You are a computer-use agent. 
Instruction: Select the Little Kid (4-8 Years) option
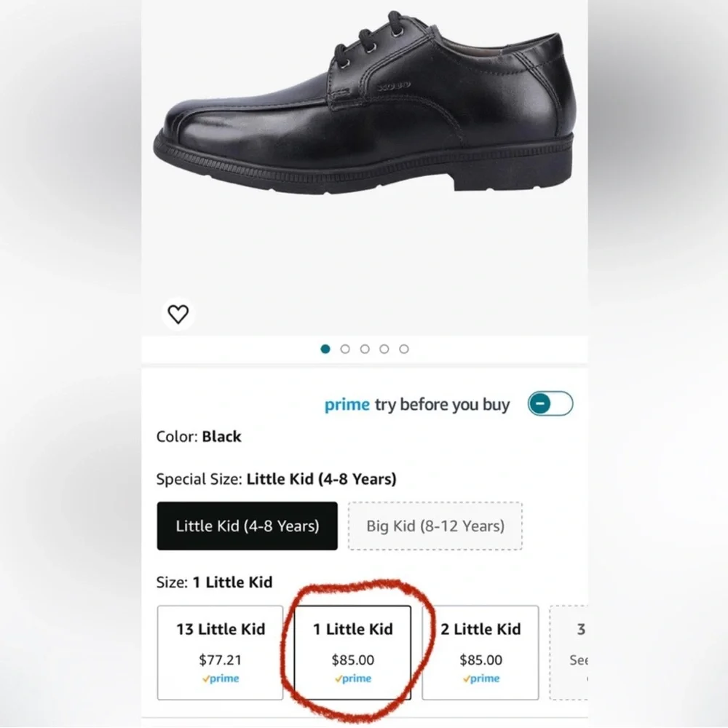[x=247, y=526]
